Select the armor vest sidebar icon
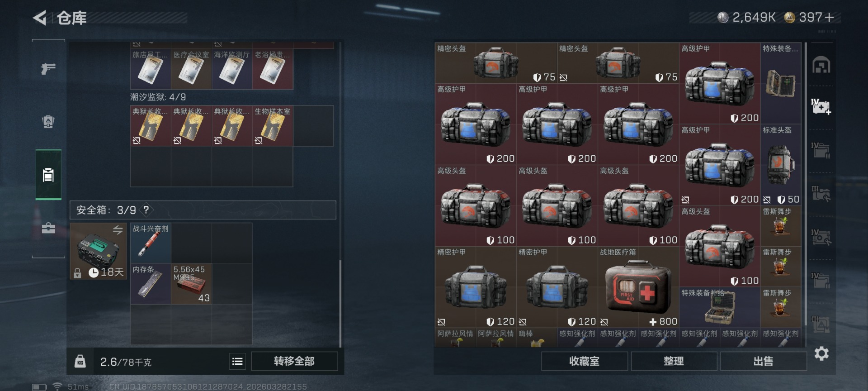This screenshot has width=868, height=391. 48,121
